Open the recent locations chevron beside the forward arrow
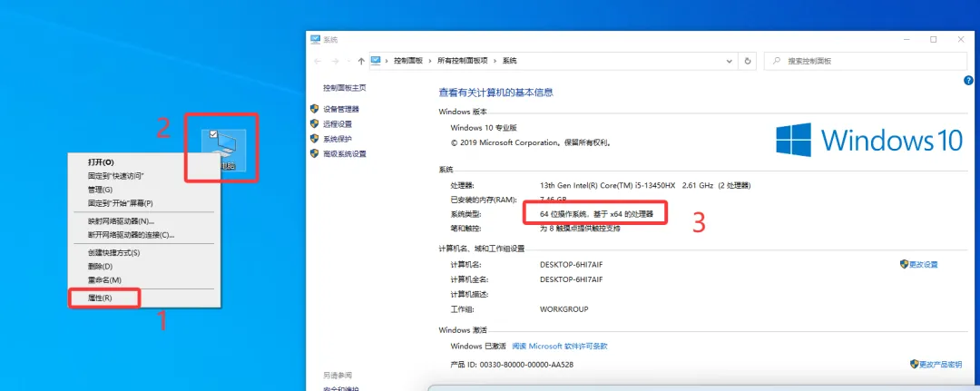 pyautogui.click(x=348, y=61)
